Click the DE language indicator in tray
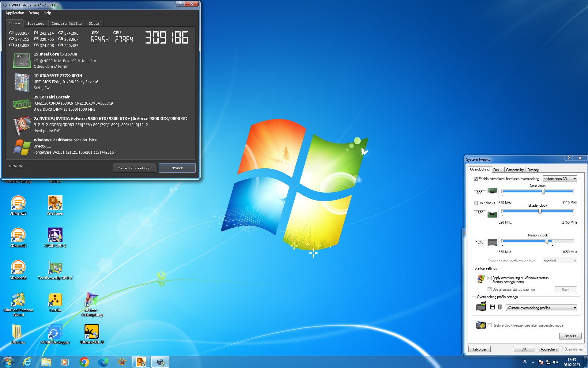This screenshot has height=368, width=588. 525,362
